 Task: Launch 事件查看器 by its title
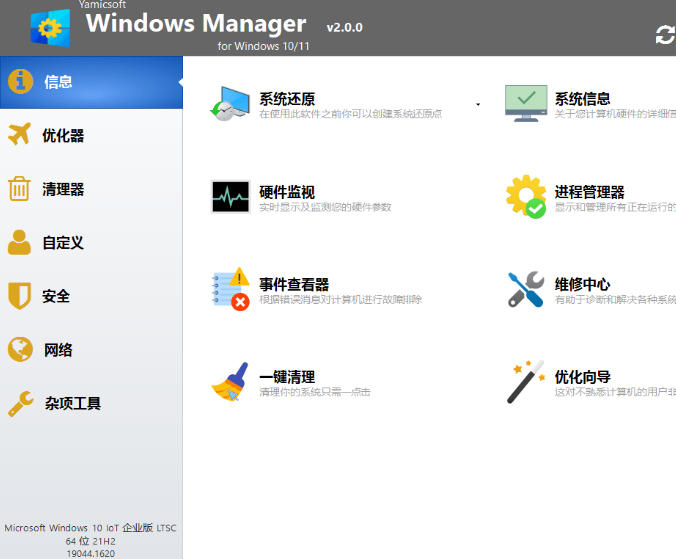tap(294, 284)
